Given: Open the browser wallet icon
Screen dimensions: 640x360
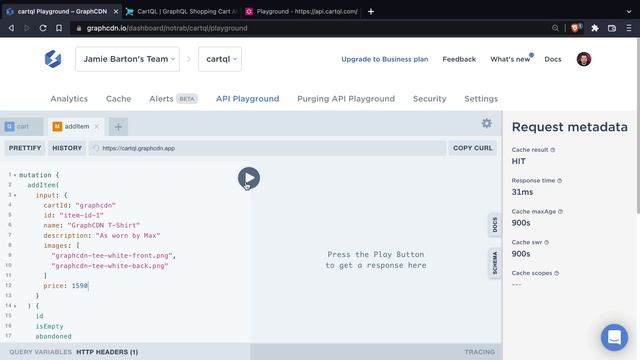Looking at the screenshot, I should point(611,28).
